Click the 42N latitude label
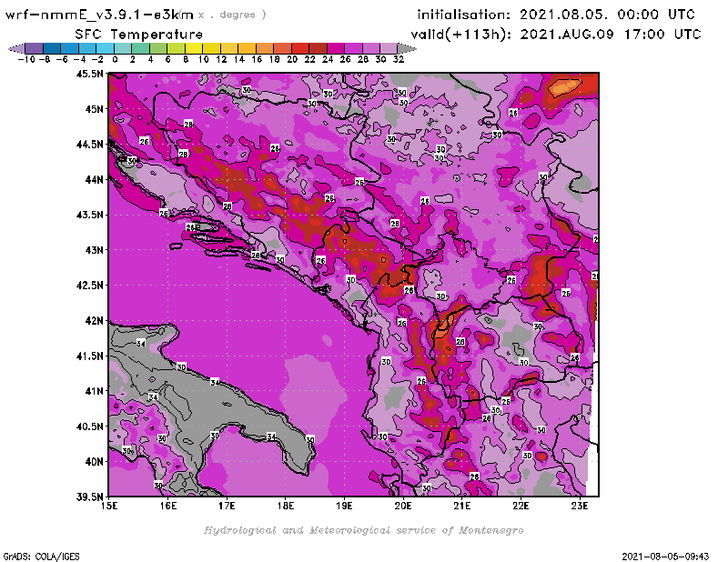The height and width of the screenshot is (562, 728). pyautogui.click(x=94, y=321)
